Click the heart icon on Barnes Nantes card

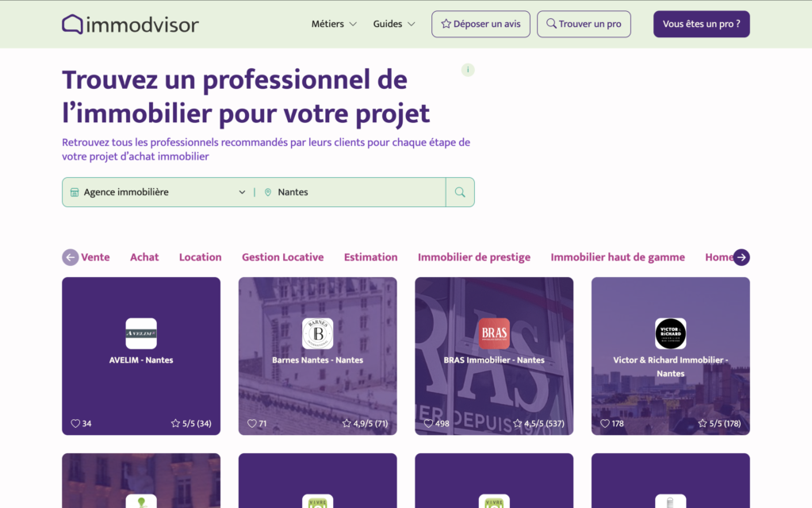pos(252,424)
